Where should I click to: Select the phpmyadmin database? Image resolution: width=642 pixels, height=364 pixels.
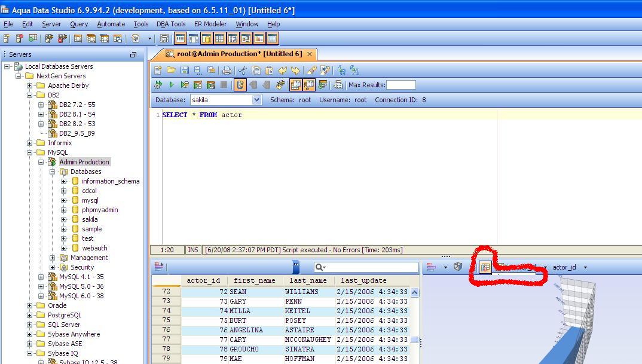click(x=100, y=210)
